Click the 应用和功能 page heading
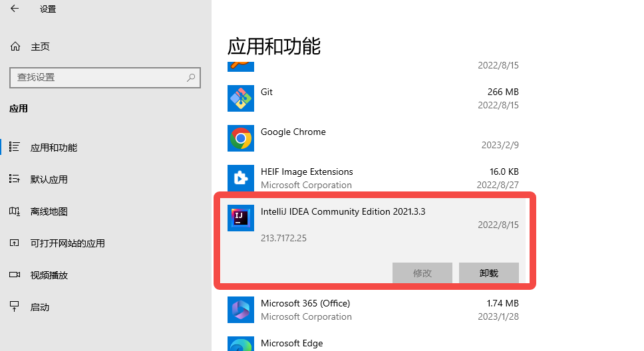The height and width of the screenshot is (351, 644). 274,46
